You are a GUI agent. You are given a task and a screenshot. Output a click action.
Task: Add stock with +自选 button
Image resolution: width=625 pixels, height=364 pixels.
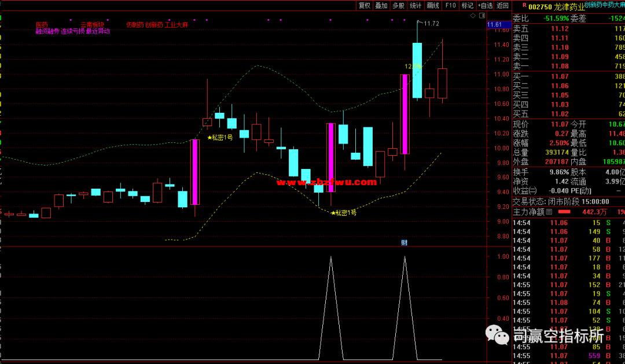click(485, 6)
